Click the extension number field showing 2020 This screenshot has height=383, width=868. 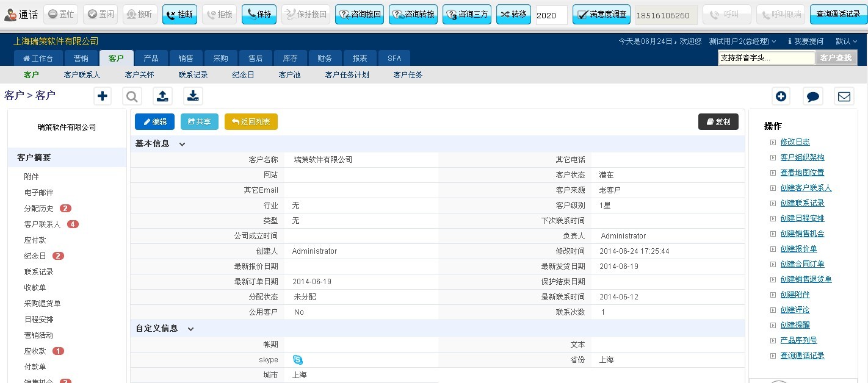click(551, 15)
